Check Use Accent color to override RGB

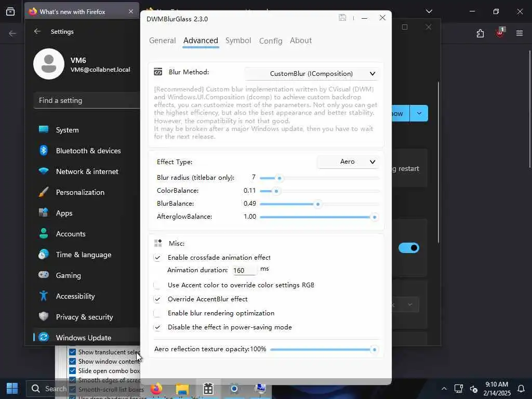coord(157,285)
